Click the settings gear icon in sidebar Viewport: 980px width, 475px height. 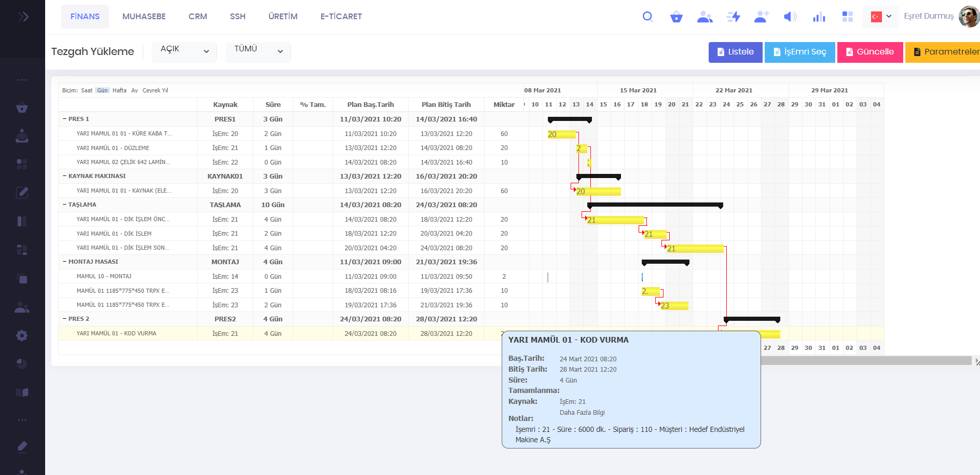pos(22,335)
